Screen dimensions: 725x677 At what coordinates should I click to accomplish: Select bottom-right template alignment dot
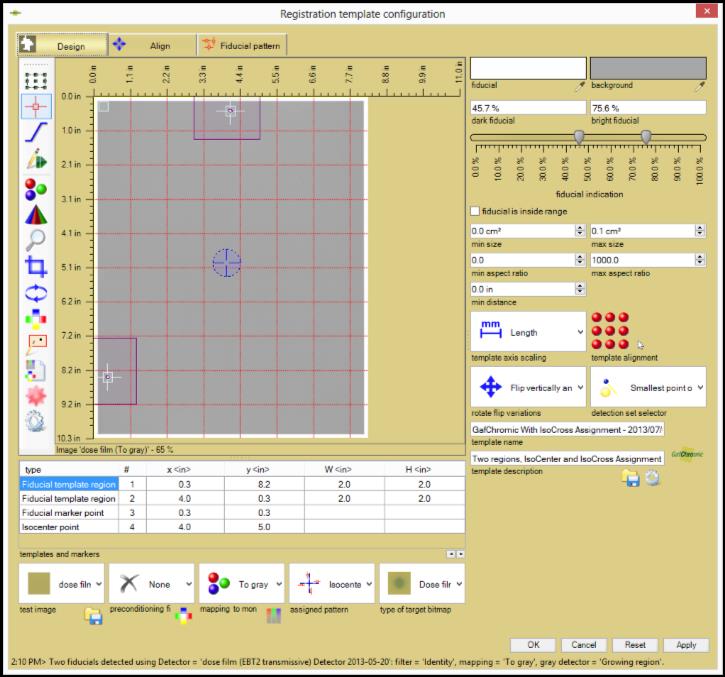pyautogui.click(x=624, y=344)
